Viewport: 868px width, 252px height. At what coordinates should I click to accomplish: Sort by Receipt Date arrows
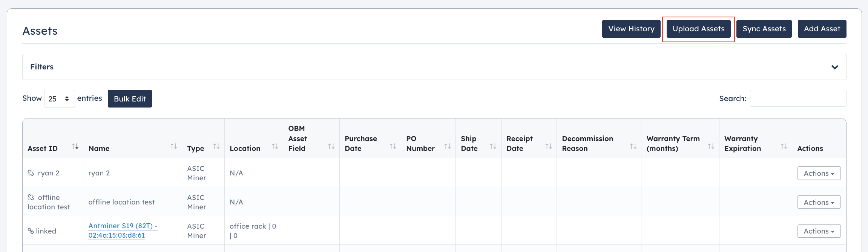(549, 146)
